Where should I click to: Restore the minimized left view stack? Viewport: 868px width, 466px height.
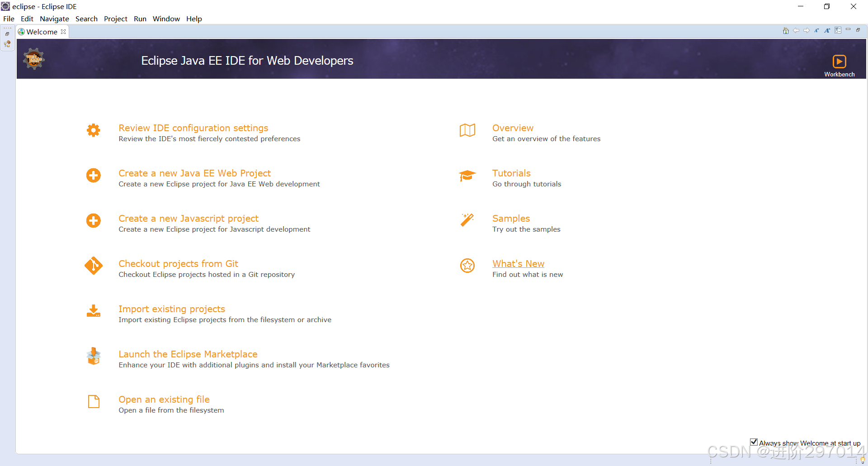click(x=7, y=34)
